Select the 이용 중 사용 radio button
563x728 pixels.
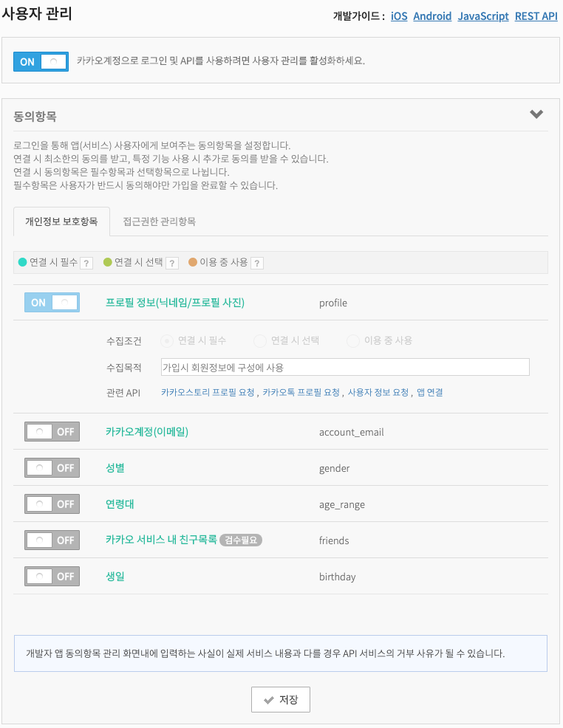pos(353,341)
